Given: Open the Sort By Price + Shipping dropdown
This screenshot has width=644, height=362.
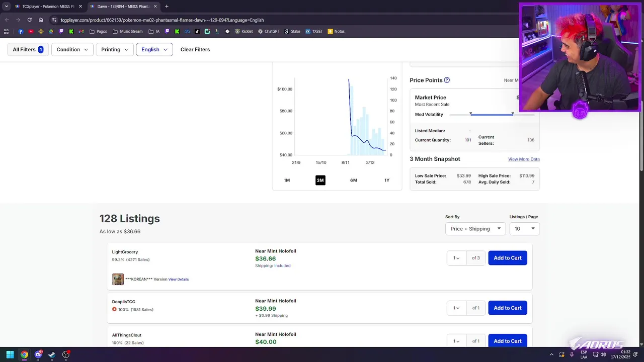Looking at the screenshot, I should pos(475,229).
